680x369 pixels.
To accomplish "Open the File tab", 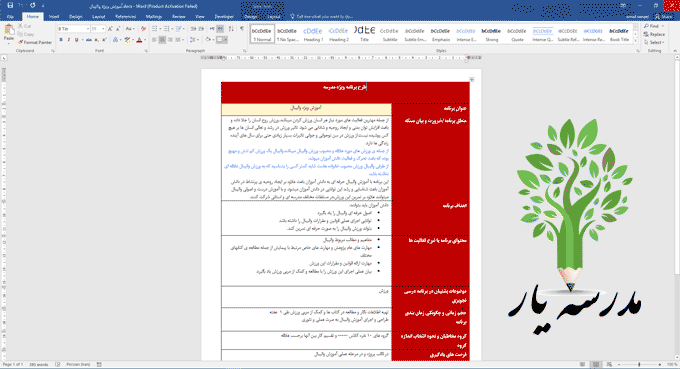I will [x=10, y=16].
